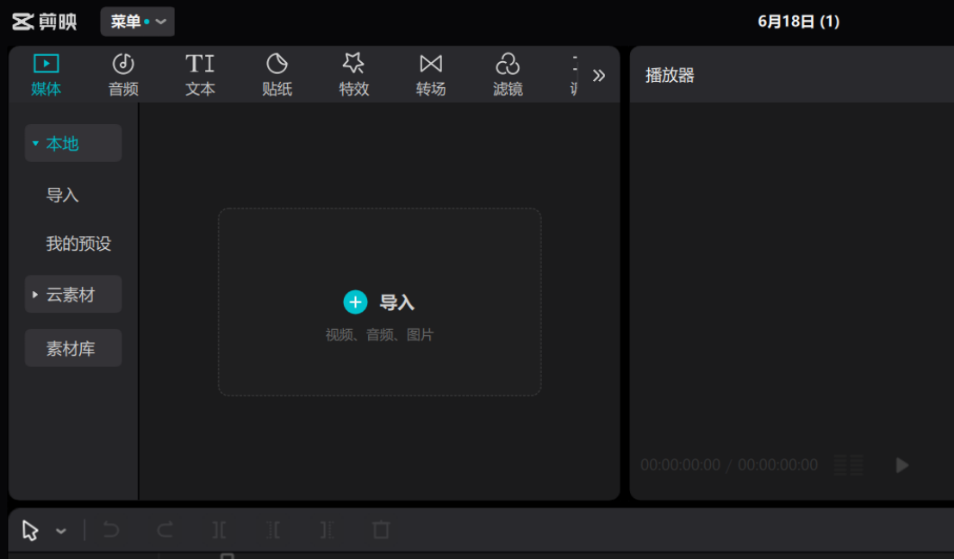Click the double chevron to show more panels

pyautogui.click(x=599, y=75)
